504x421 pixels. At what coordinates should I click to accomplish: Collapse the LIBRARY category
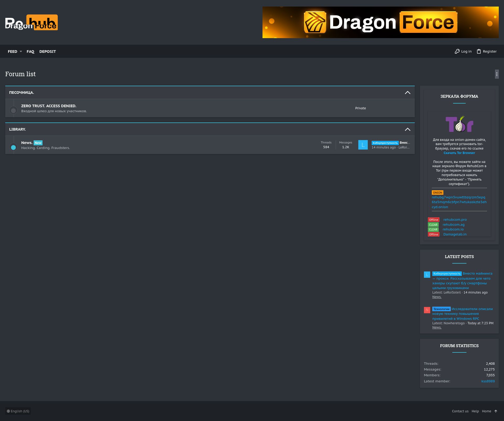tap(407, 129)
